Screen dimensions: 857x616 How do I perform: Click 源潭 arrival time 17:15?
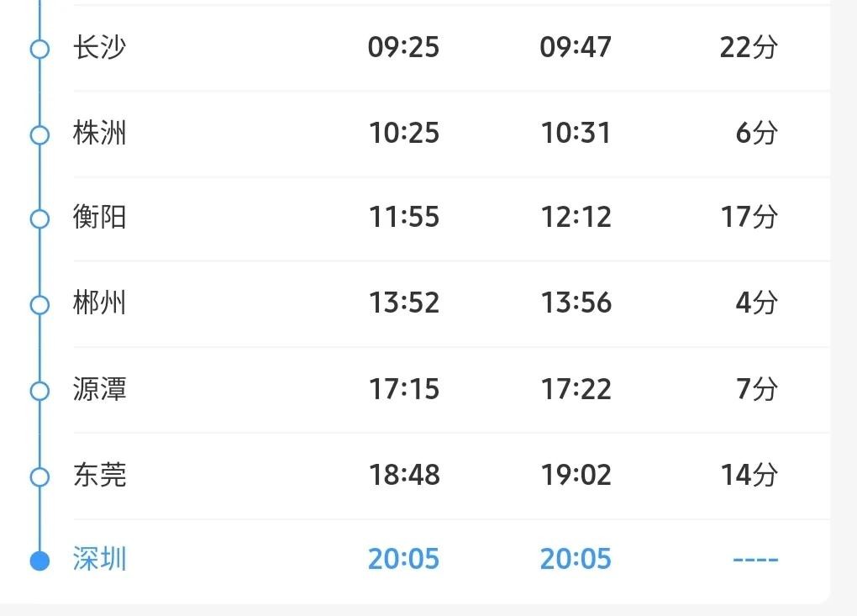403,390
